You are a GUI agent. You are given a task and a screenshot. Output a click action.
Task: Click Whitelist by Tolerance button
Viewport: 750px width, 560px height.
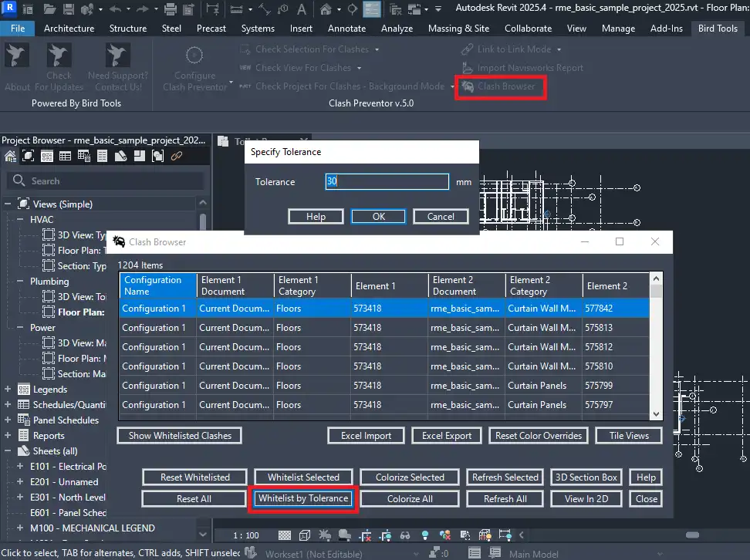(x=303, y=499)
